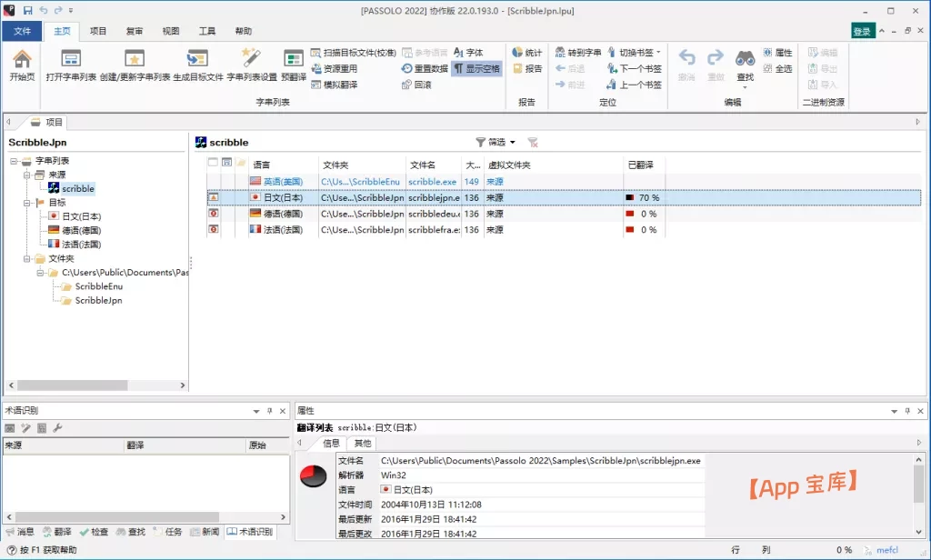Click the 查找 binoculars icon
Viewport: 931px width, 560px height.
point(745,60)
